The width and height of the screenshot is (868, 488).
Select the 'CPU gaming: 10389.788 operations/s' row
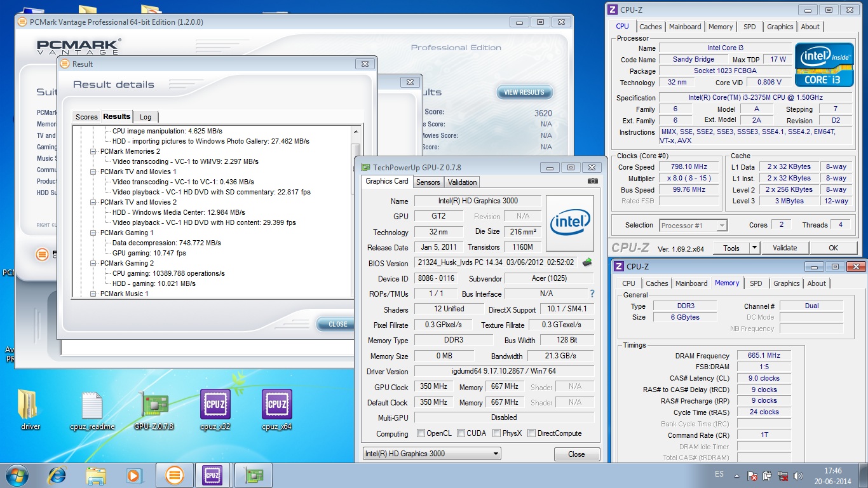(x=168, y=273)
